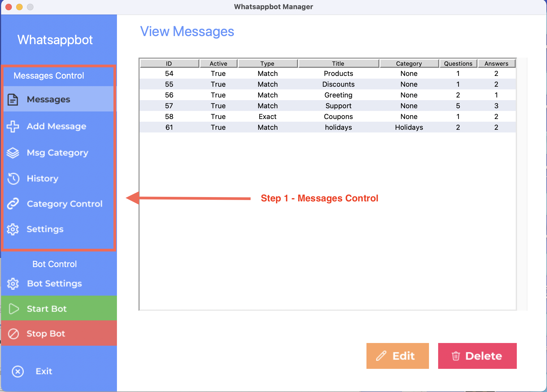Click ID cell 56

click(169, 95)
